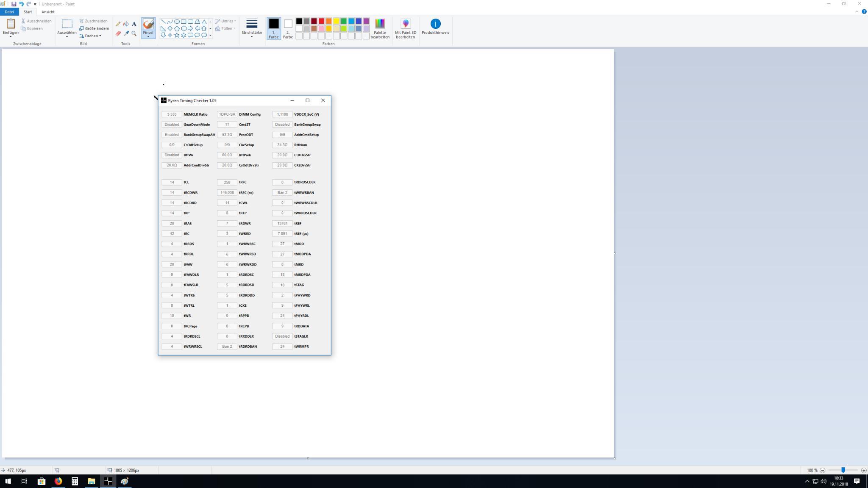Select 1. Farbe foreground color box
Image resolution: width=868 pixels, height=488 pixels.
pyautogui.click(x=273, y=28)
